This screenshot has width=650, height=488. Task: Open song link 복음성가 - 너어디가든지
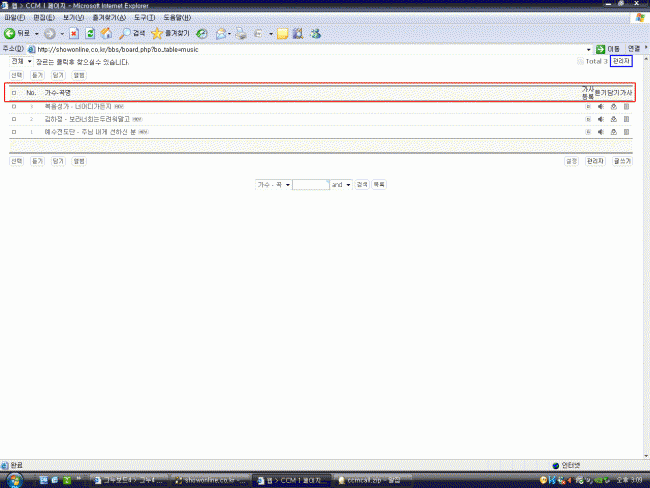point(78,107)
